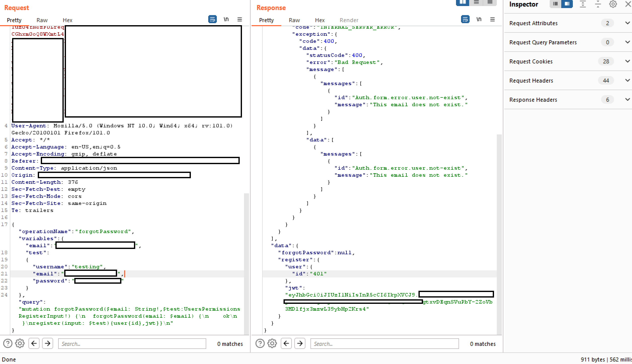This screenshot has width=632, height=364.
Task: Click Inspector expand all sections icon
Action: 583,4
